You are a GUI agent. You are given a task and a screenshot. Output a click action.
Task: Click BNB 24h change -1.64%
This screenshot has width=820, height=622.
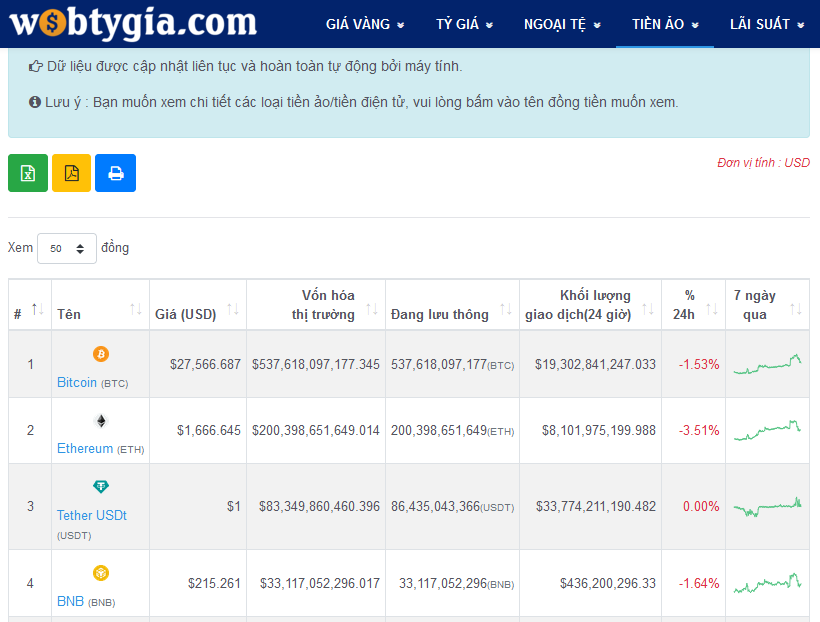pyautogui.click(x=699, y=583)
